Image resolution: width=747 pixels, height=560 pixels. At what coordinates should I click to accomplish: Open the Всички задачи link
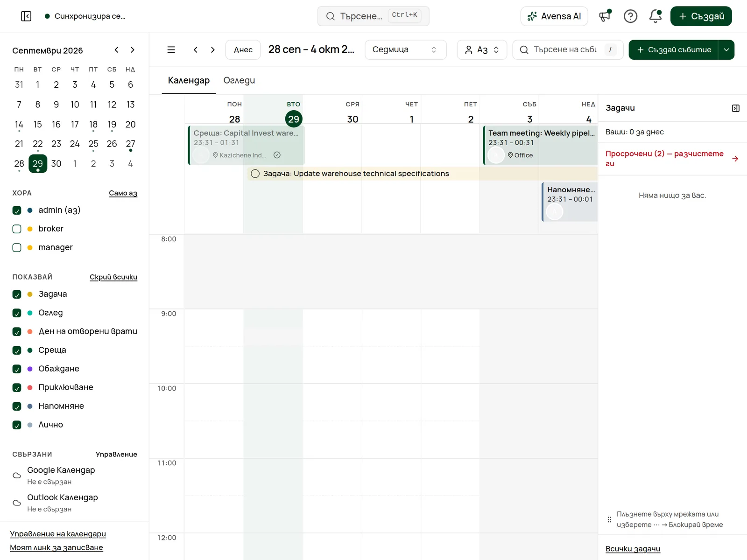click(633, 549)
